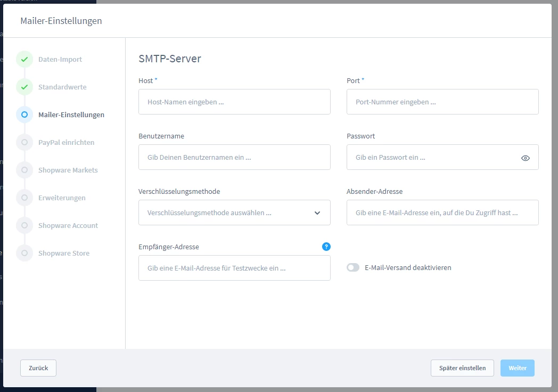Click the PayPal einrichten step circle icon

24,142
